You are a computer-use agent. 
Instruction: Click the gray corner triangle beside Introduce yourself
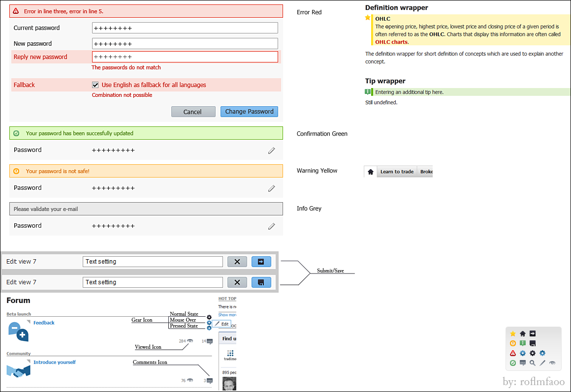click(29, 362)
